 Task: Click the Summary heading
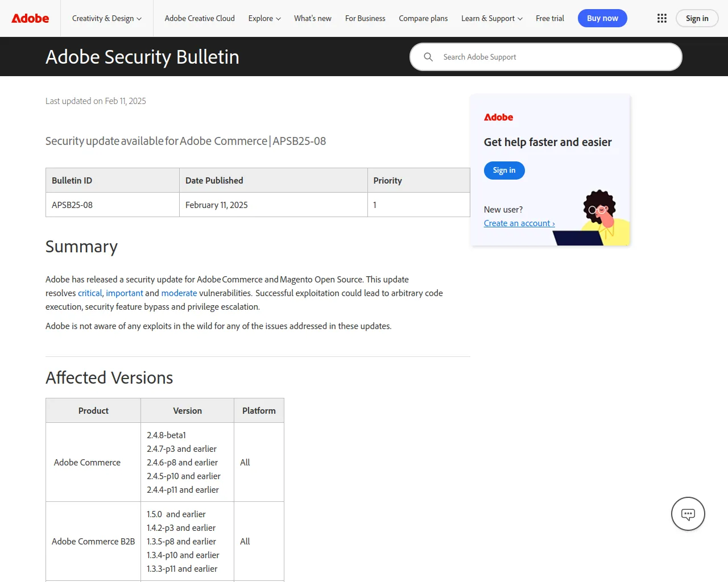(81, 247)
